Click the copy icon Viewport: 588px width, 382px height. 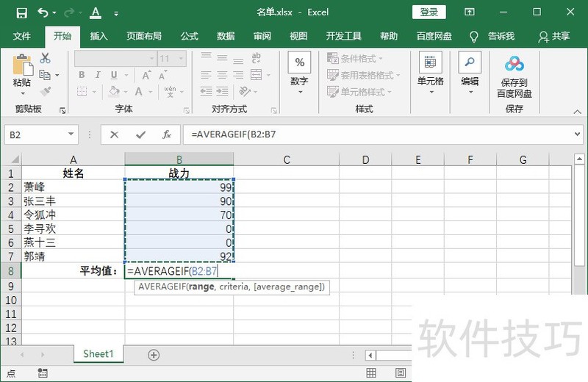pyautogui.click(x=45, y=75)
